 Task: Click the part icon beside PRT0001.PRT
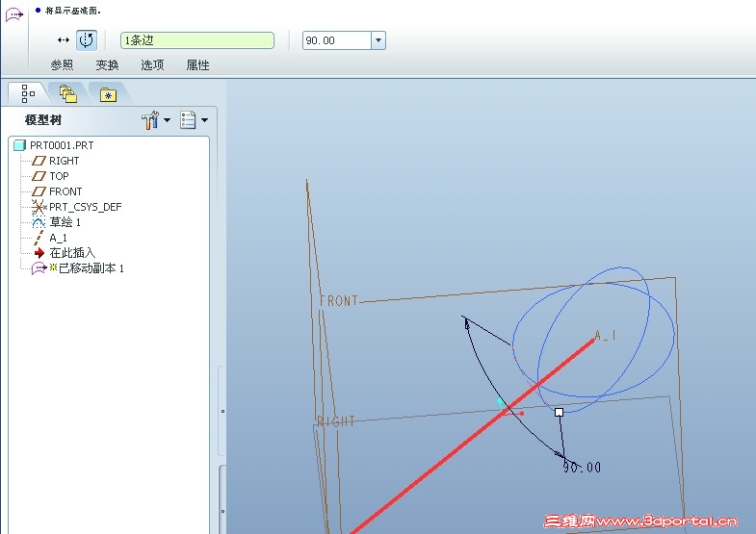coord(20,145)
